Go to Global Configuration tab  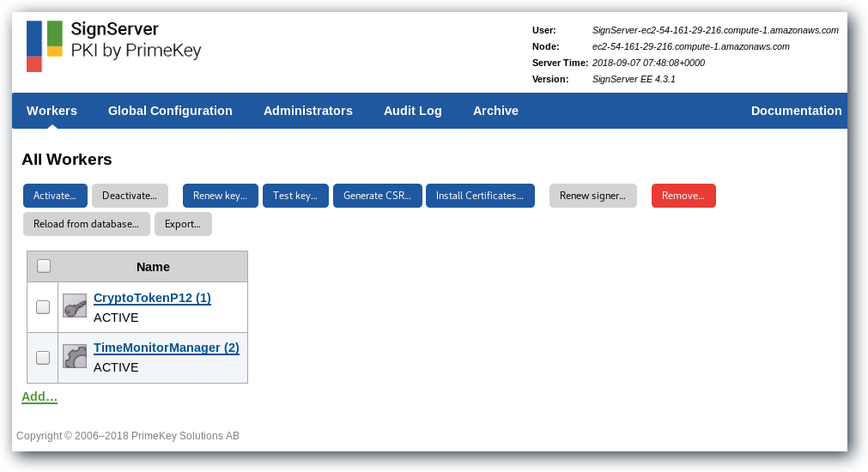(170, 111)
